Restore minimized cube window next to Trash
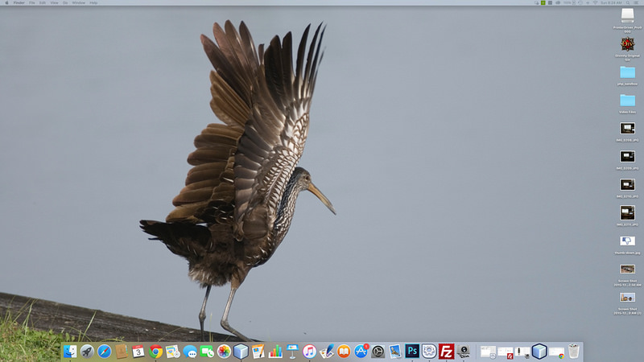 (x=539, y=352)
